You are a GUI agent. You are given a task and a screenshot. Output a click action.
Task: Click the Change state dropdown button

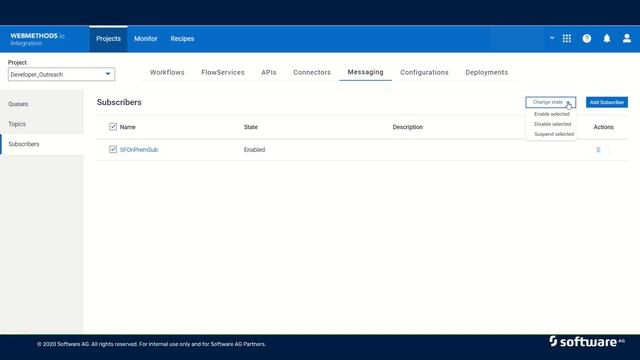550,102
